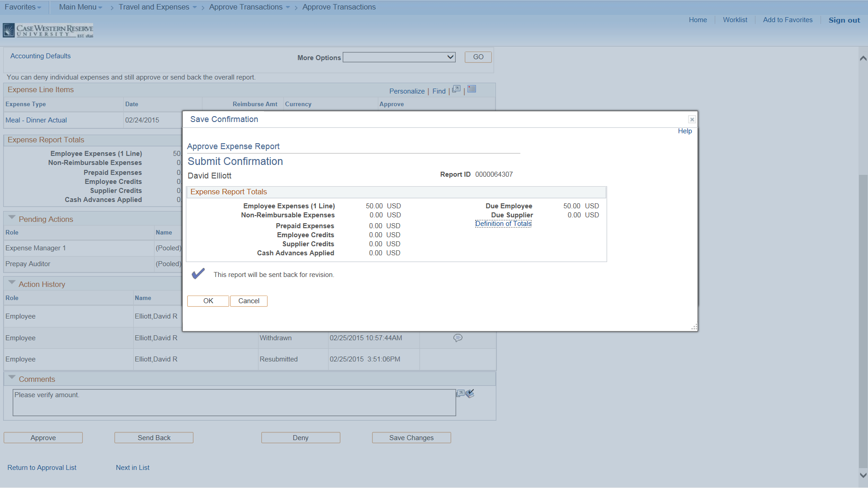This screenshot has width=868, height=488.
Task: View the comment bubble on the Withdrawn row
Action: click(x=458, y=338)
